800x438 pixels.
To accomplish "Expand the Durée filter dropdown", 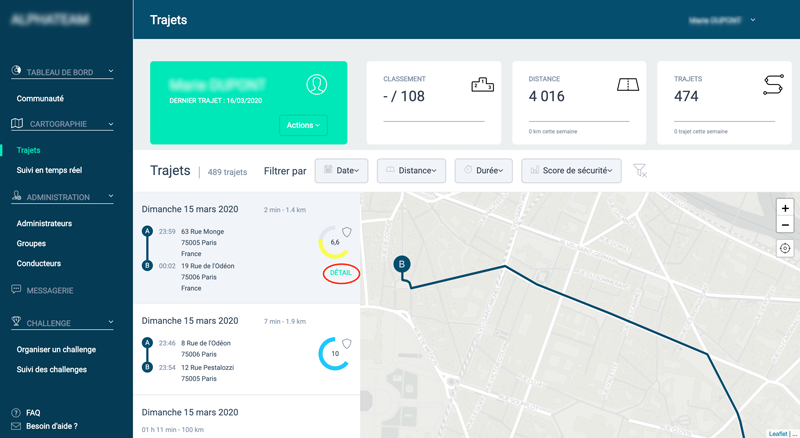I will point(483,171).
